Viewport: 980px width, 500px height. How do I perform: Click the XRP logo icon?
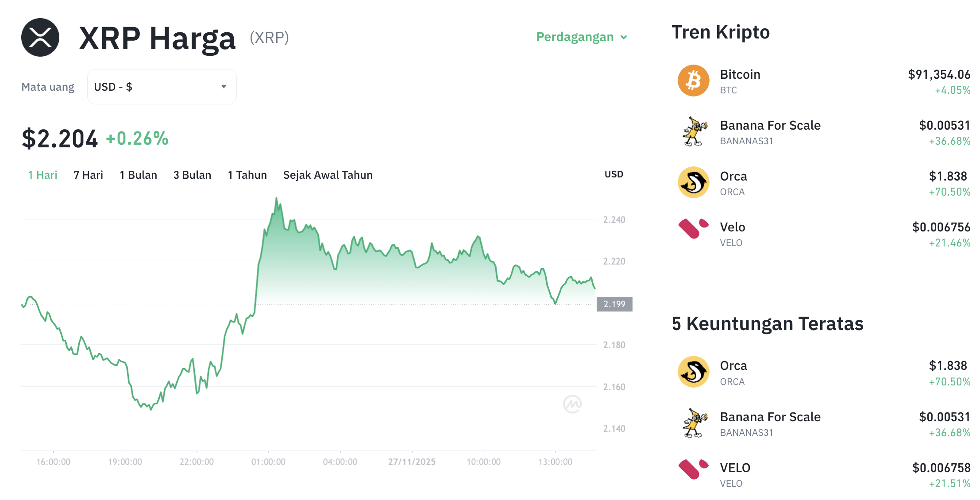40,37
